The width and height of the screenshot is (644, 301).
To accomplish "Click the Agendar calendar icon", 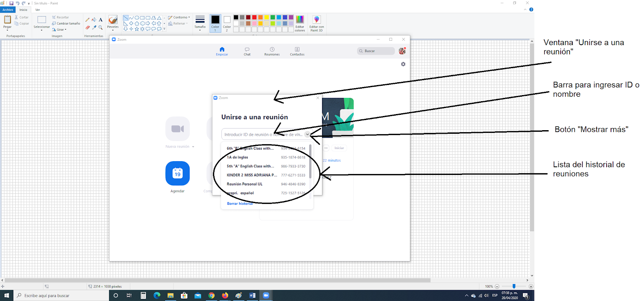I will click(178, 173).
